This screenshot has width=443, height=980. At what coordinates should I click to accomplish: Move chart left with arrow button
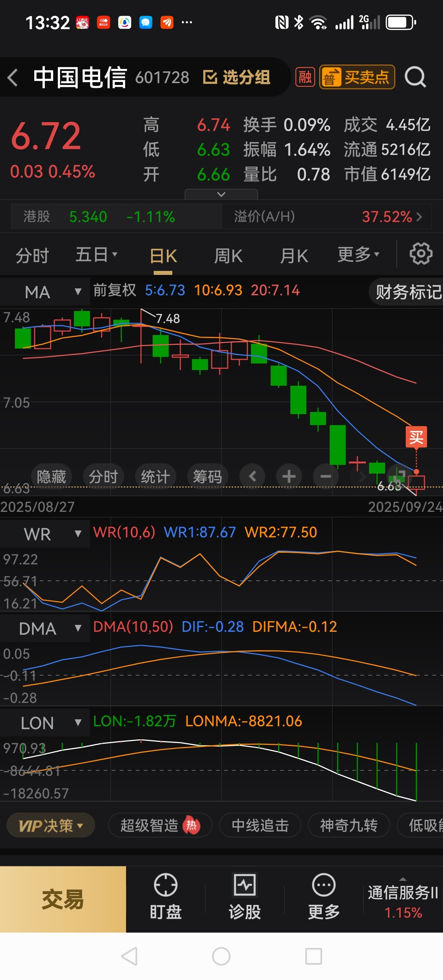pos(252,476)
